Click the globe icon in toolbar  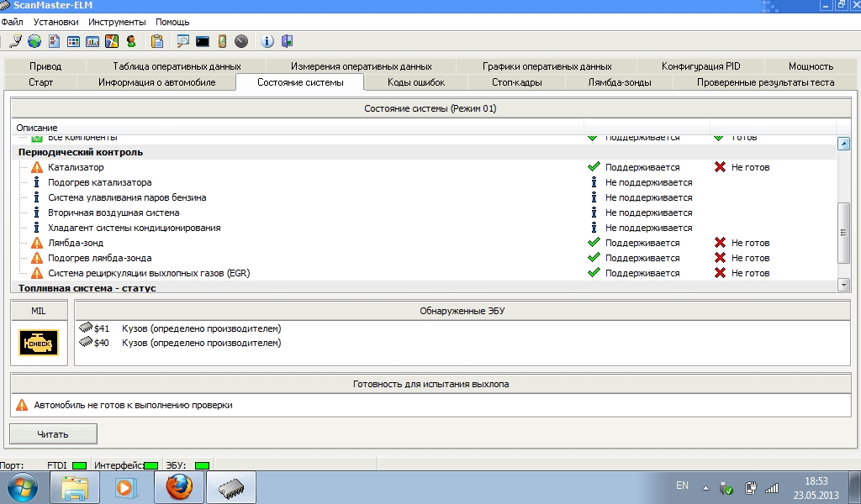(34, 41)
